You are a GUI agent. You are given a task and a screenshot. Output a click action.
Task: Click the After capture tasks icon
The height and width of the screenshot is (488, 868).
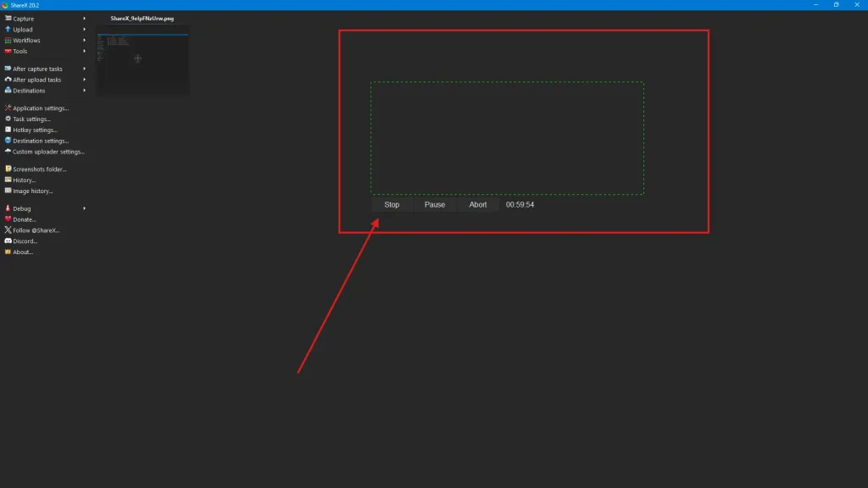point(8,69)
